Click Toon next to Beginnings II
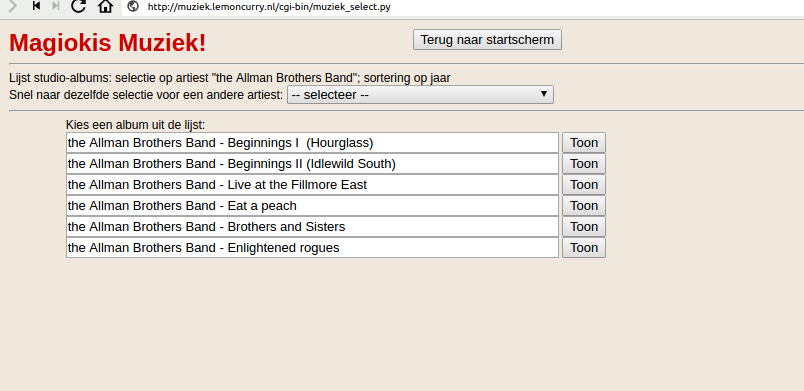This screenshot has height=391, width=804. (584, 163)
